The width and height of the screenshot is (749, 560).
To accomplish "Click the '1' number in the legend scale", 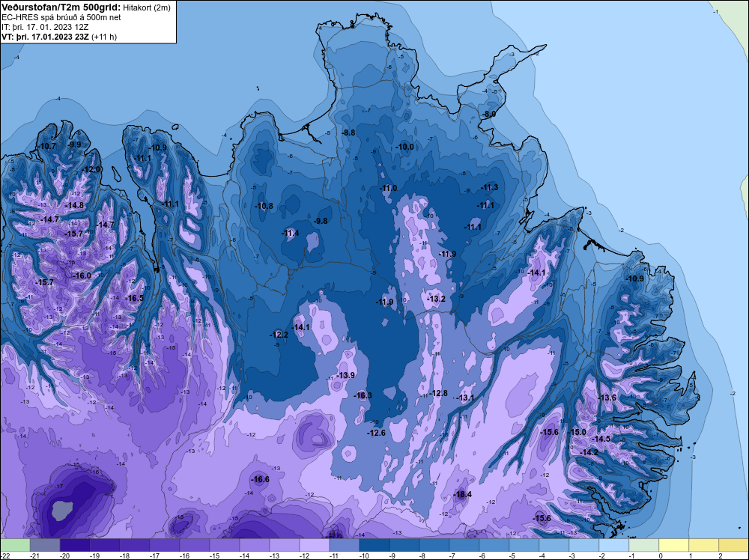I will (691, 556).
